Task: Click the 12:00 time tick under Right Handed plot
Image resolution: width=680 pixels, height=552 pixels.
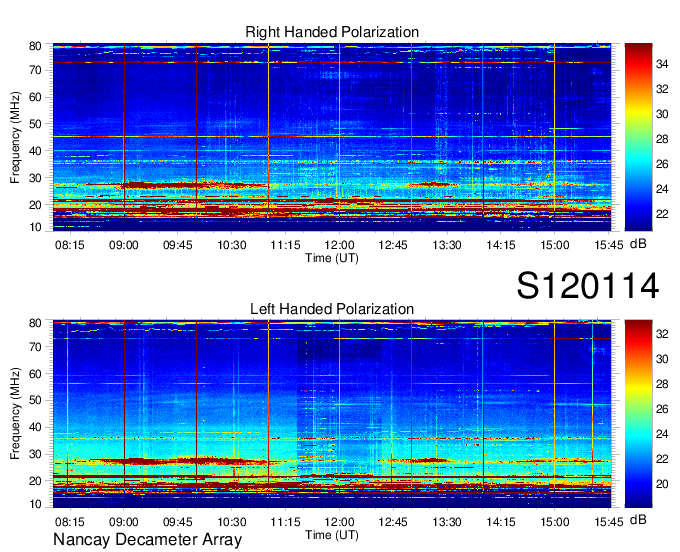Action: (x=339, y=245)
